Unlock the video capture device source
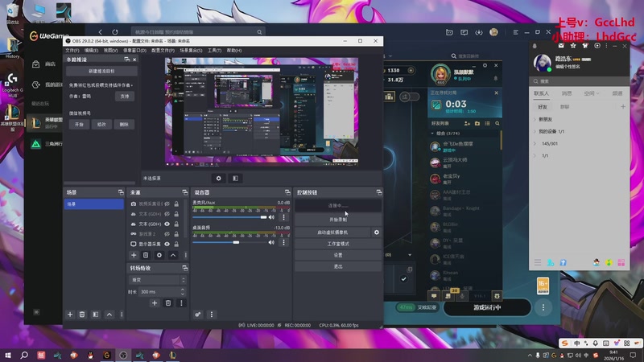 click(x=176, y=204)
